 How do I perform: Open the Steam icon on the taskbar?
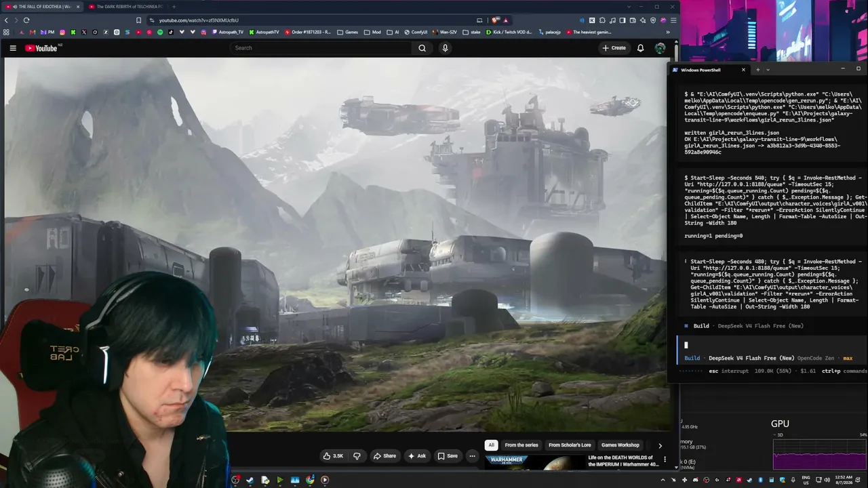click(x=250, y=480)
